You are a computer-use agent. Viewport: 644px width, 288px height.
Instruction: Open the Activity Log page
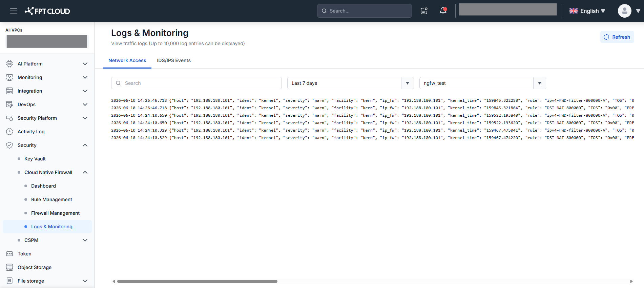31,132
